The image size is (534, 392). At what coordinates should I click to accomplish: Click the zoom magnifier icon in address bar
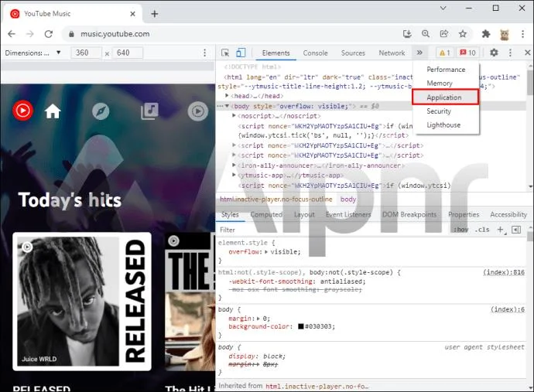[x=426, y=34]
